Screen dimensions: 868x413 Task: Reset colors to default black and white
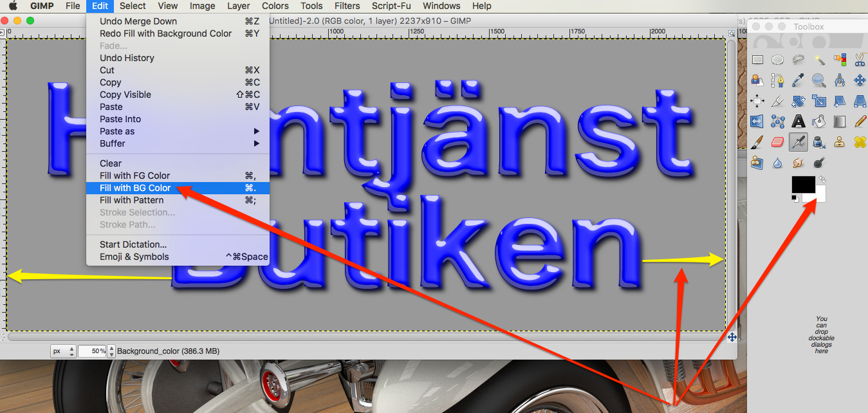(x=795, y=199)
